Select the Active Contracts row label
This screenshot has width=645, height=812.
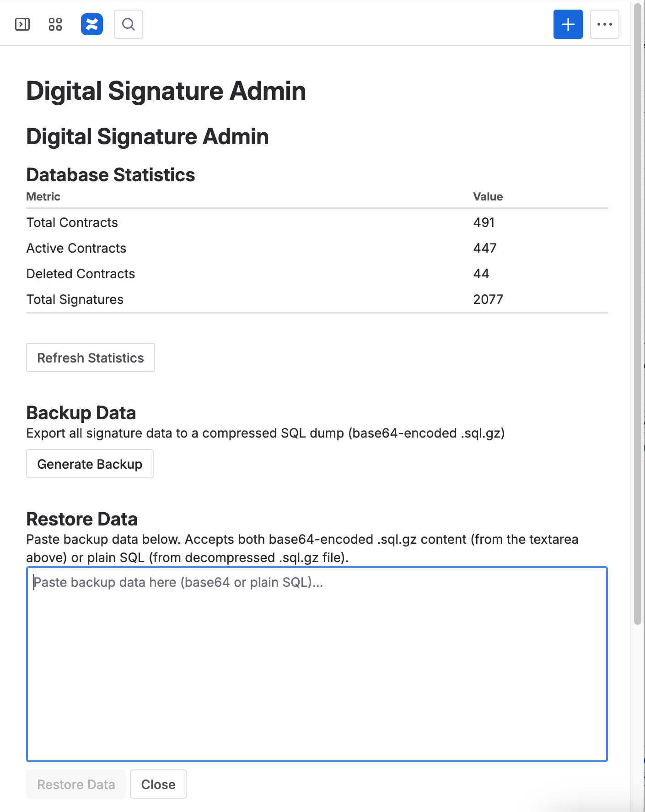[76, 248]
